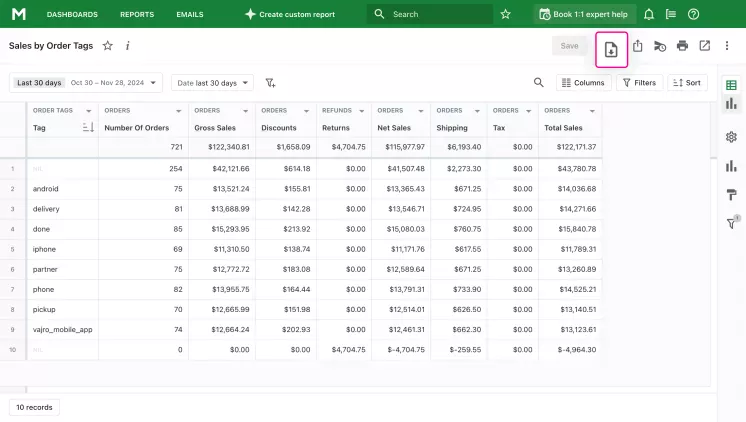
Task: Click the print report icon
Action: pos(682,46)
